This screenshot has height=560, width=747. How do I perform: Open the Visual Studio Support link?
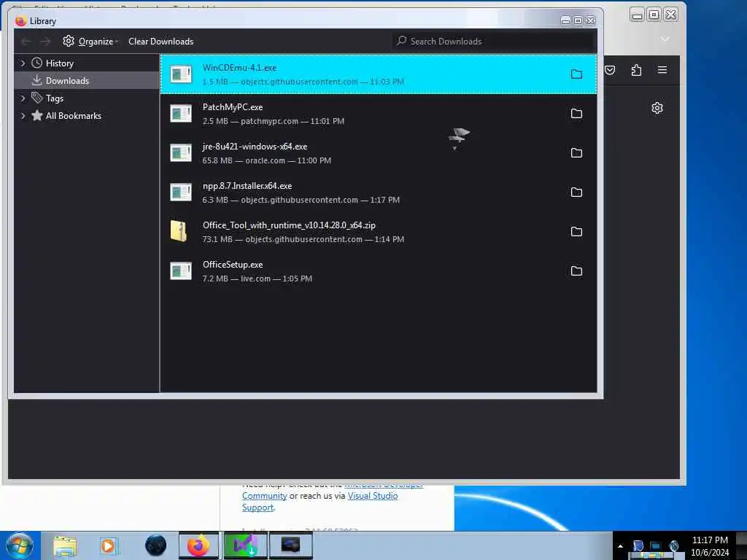pyautogui.click(x=320, y=502)
